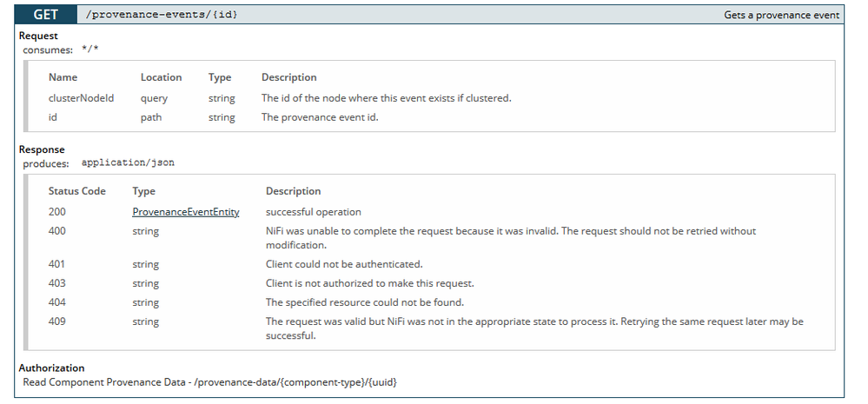Open the ProvenanceEventEntity type link
Image resolution: width=868 pixels, height=404 pixels.
pyautogui.click(x=186, y=212)
